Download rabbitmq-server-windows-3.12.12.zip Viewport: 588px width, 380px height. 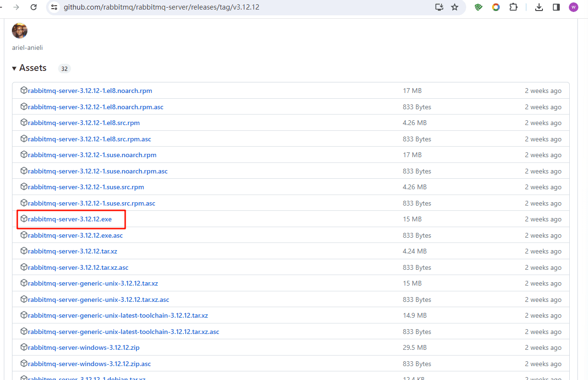83,347
